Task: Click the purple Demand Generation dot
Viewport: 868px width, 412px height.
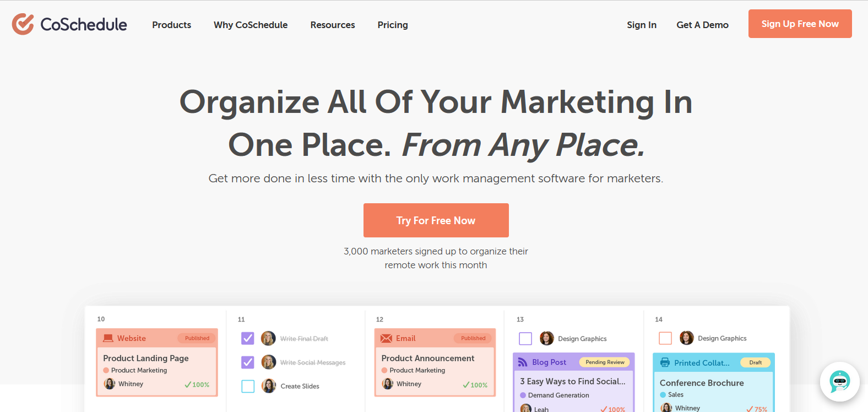Action: [523, 395]
